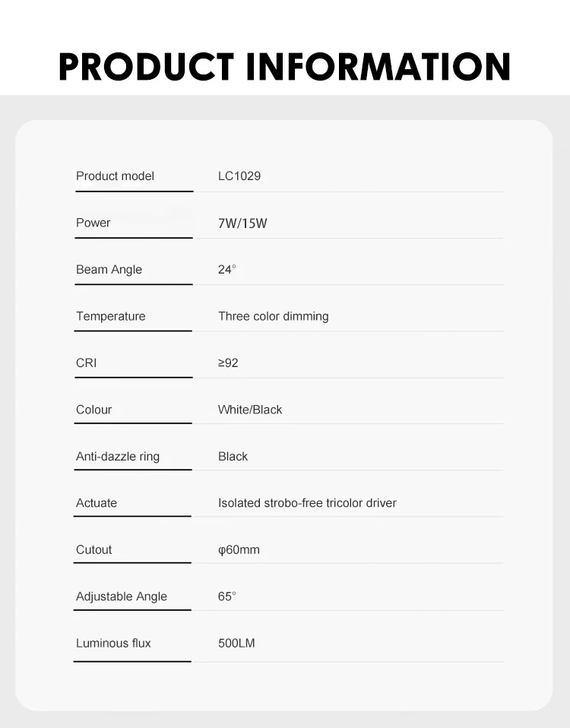Click the Colour label
This screenshot has width=570, height=728.
pyautogui.click(x=93, y=410)
